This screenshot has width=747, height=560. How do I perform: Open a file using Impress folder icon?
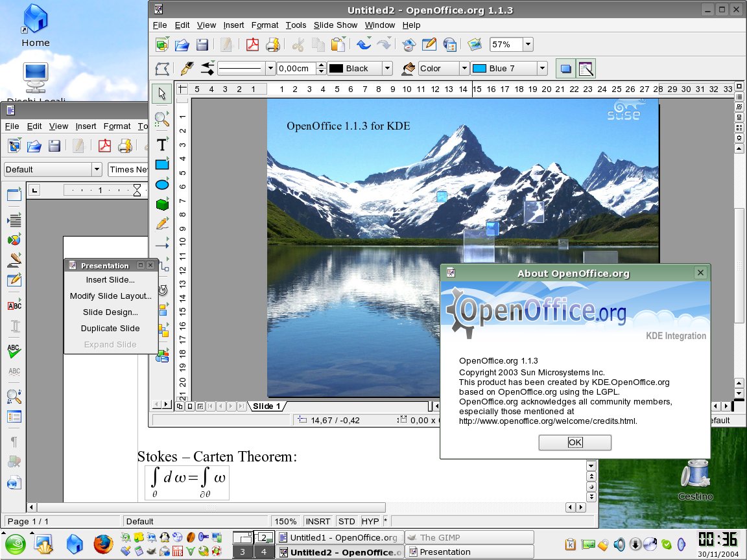coord(182,45)
